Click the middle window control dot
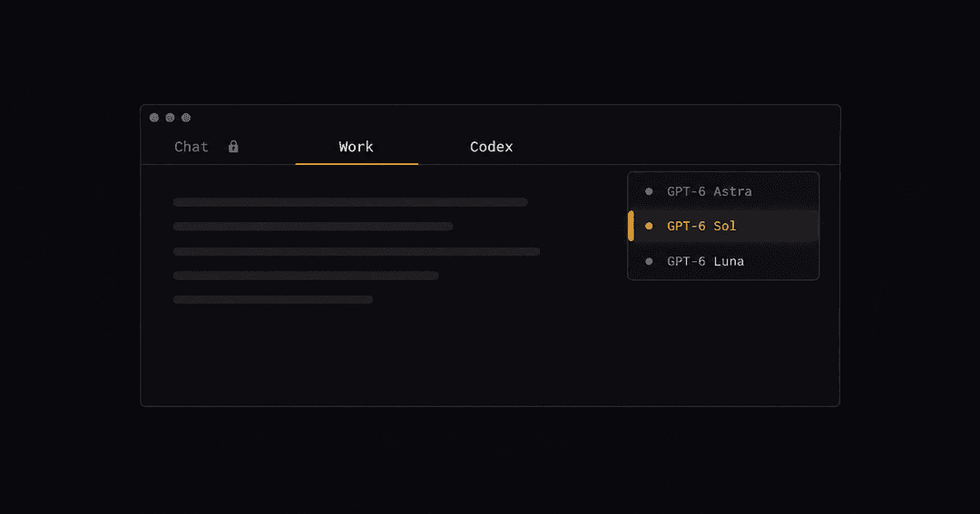 coord(170,118)
